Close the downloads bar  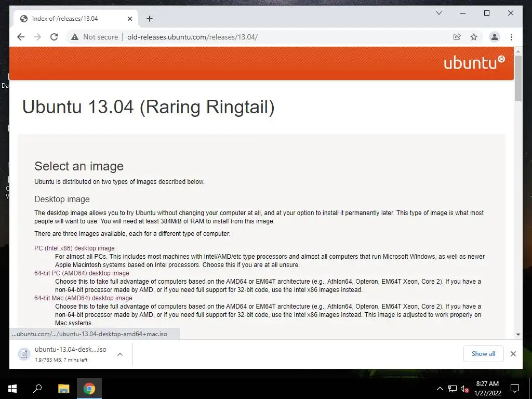pos(513,353)
